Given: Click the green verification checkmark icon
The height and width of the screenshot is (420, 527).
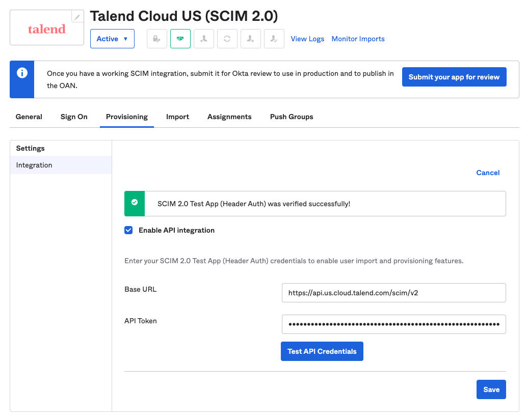Looking at the screenshot, I should 134,203.
